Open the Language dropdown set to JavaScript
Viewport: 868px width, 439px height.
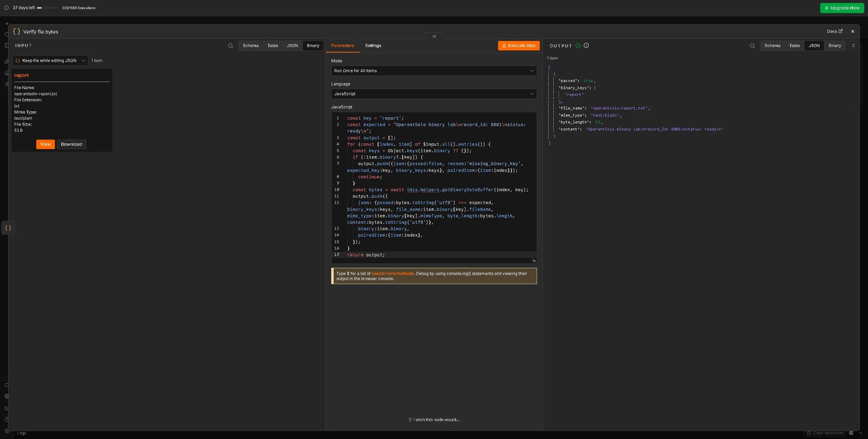[x=434, y=94]
